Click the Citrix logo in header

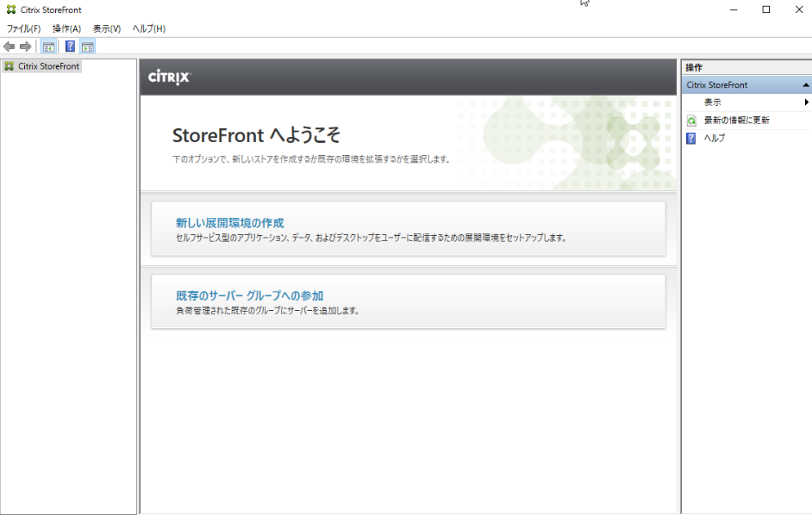[169, 78]
